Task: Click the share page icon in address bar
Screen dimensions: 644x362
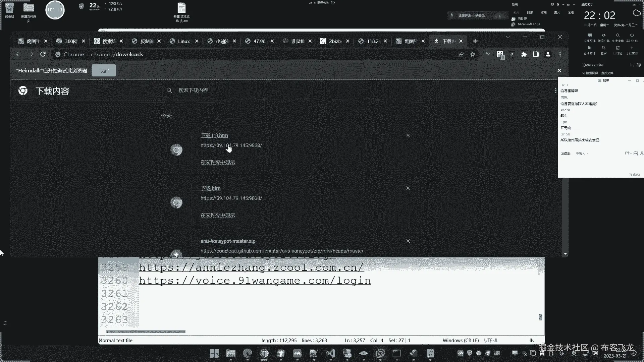Action: [x=461, y=54]
